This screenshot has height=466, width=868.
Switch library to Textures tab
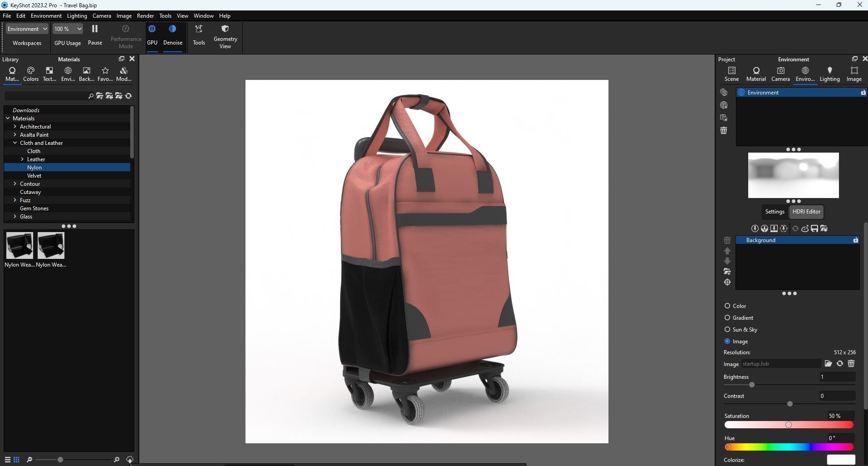click(x=49, y=74)
